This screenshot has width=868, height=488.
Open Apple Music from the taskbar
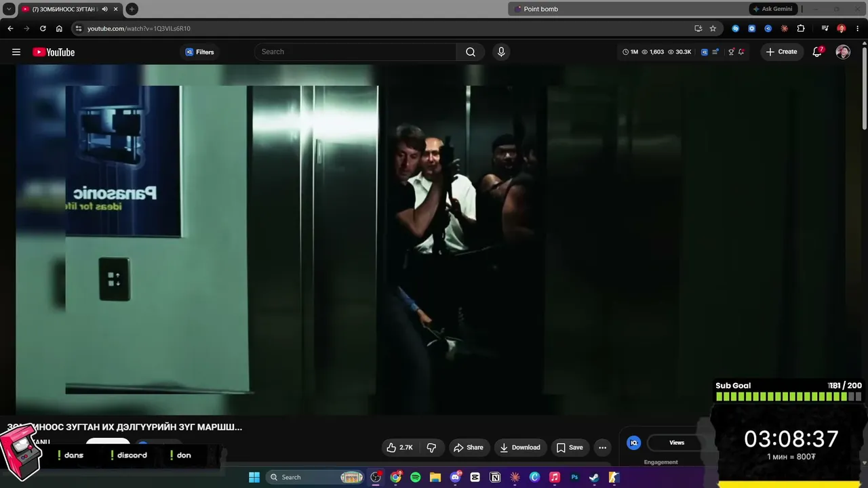tap(555, 477)
